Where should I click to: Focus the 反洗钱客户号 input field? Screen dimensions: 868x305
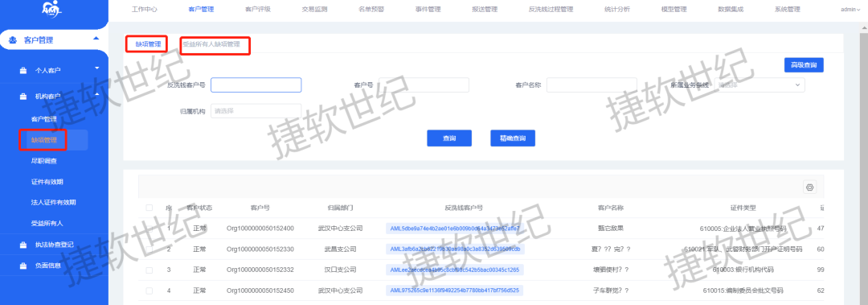pyautogui.click(x=256, y=84)
